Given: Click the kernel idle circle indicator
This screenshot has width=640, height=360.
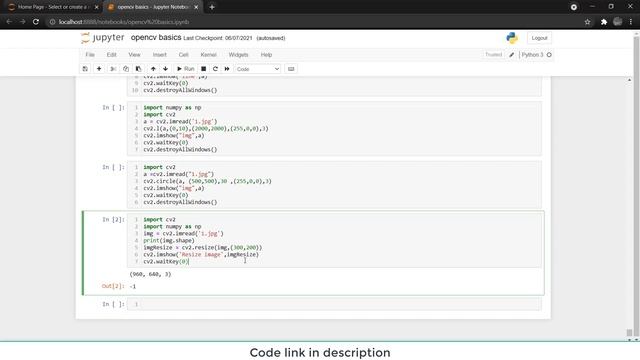Looking at the screenshot, I should [x=549, y=55].
